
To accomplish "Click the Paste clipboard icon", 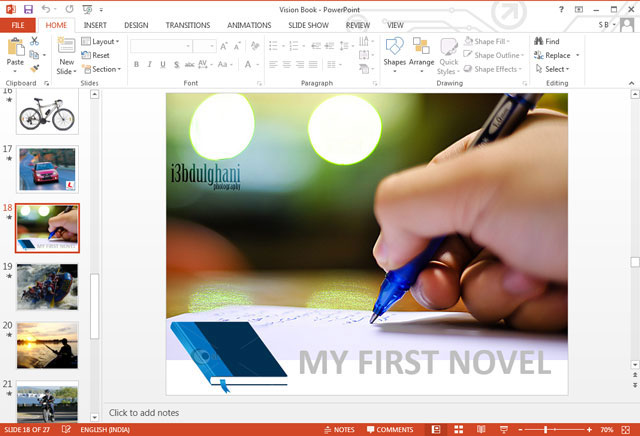I will (16, 47).
